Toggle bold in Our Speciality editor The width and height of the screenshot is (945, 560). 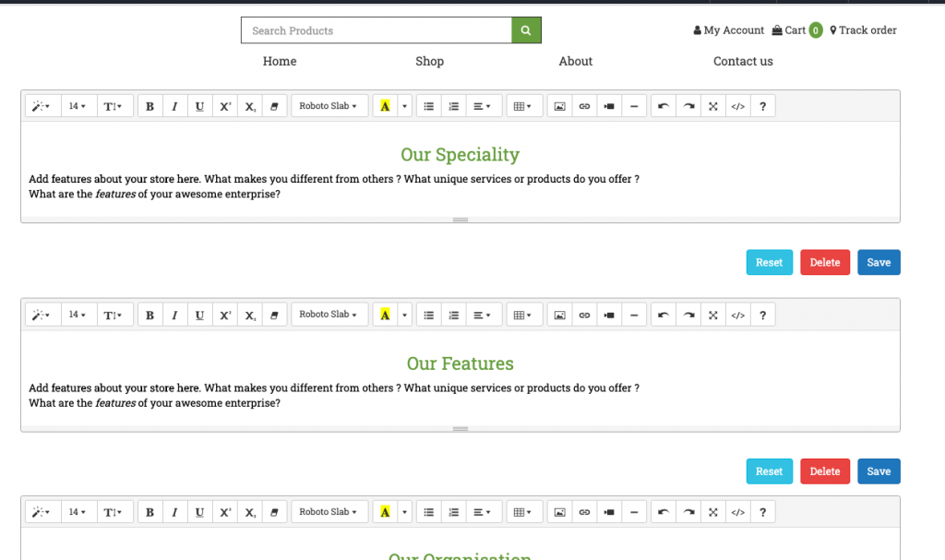150,106
